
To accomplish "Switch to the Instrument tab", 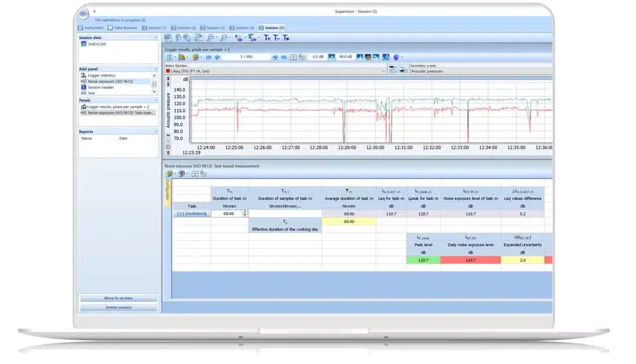I will [x=91, y=28].
